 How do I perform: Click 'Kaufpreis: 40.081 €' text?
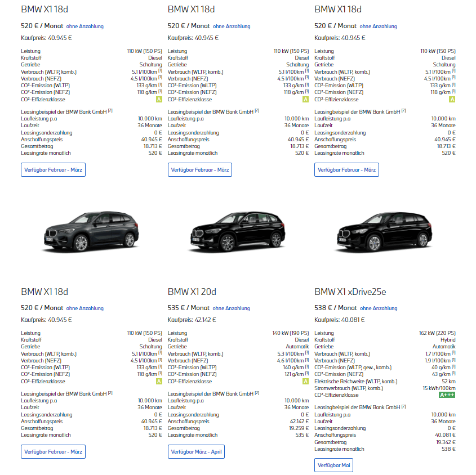[x=339, y=320]
